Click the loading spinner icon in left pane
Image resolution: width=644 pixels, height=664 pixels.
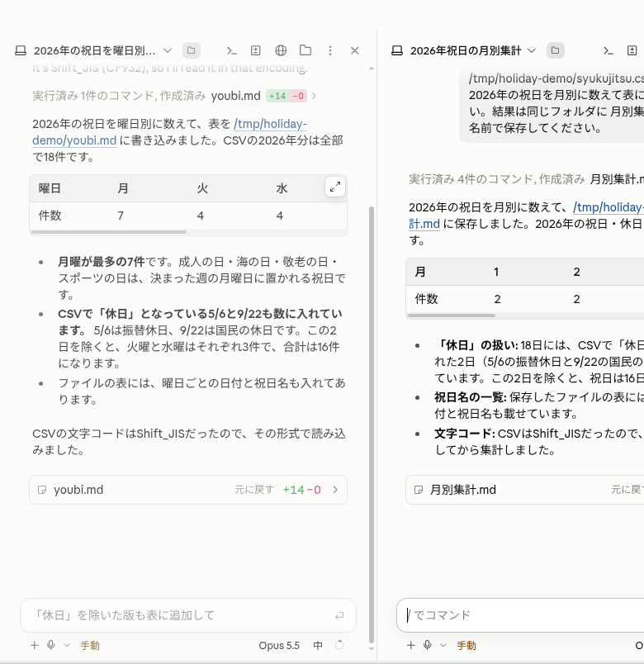pyautogui.click(x=339, y=645)
